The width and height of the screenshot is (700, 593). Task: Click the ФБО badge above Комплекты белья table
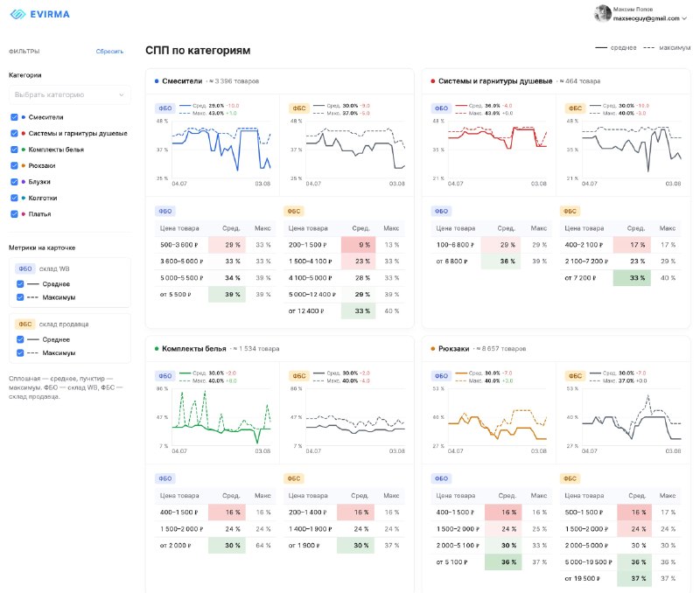click(x=164, y=478)
